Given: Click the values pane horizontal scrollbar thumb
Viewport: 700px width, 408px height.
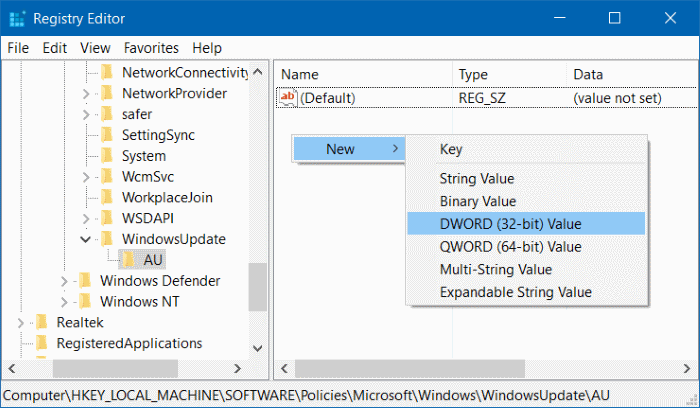Looking at the screenshot, I should (410, 369).
